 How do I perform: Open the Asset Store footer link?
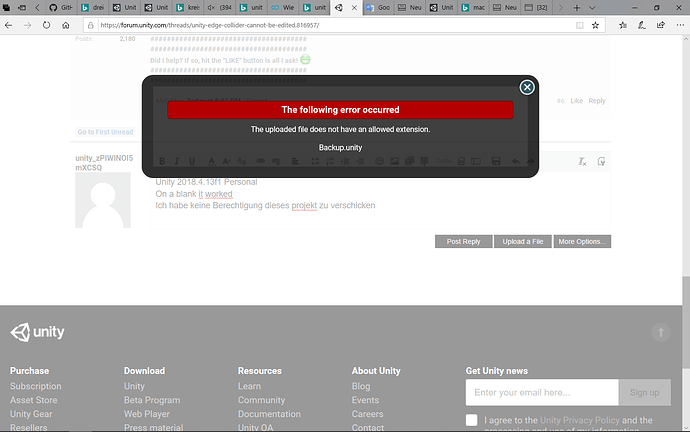[33, 400]
